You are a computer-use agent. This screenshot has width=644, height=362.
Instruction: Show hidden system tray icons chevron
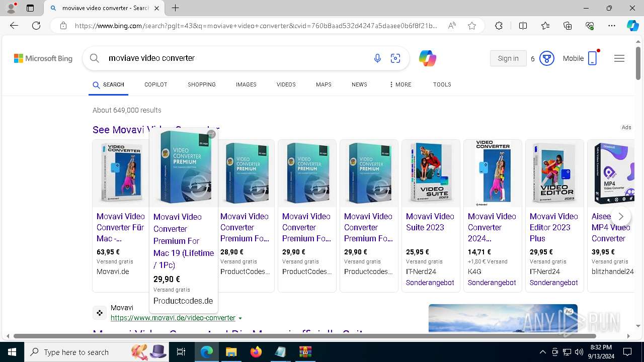(542, 352)
